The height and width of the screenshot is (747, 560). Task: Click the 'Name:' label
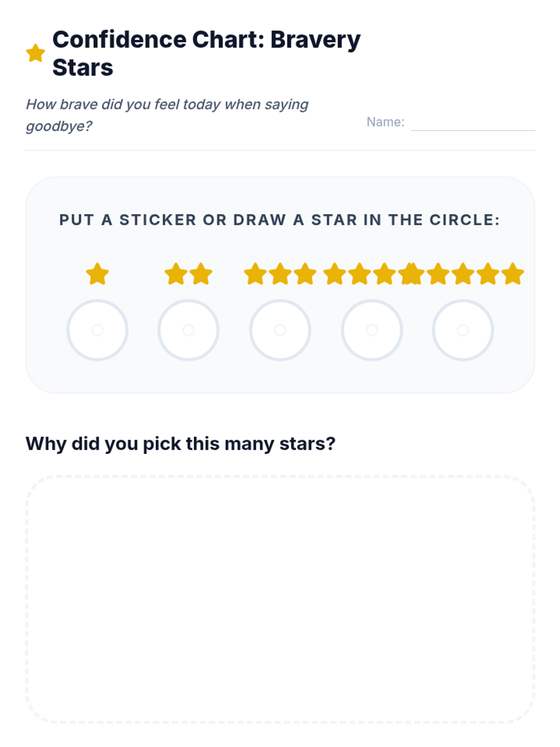(385, 122)
